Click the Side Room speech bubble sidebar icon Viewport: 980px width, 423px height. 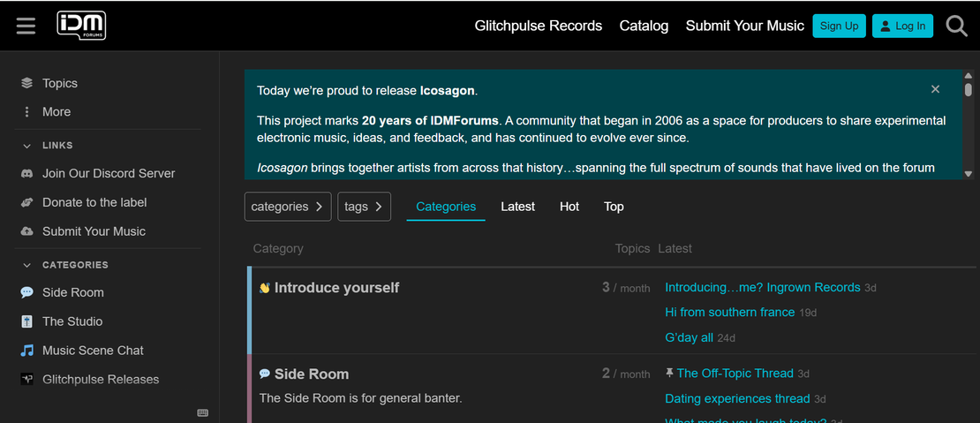(x=26, y=292)
